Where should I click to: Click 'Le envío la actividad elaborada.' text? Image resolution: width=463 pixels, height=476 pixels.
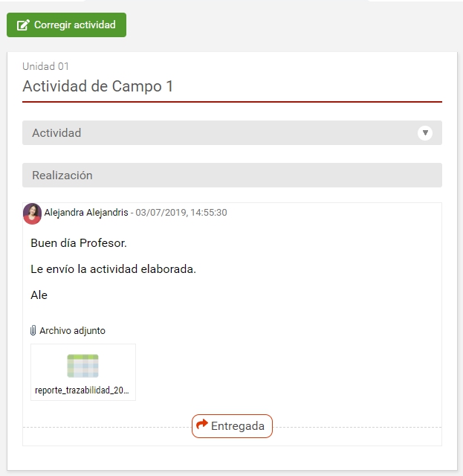[113, 269]
